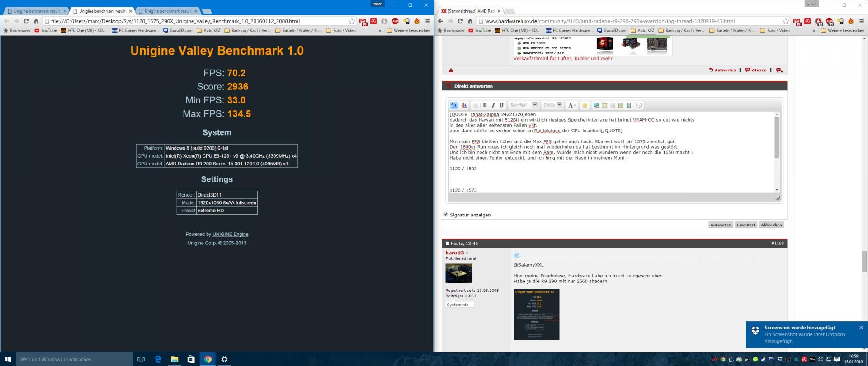This screenshot has height=366, width=868.
Task: Open the Windows Start menu
Action: (8, 359)
